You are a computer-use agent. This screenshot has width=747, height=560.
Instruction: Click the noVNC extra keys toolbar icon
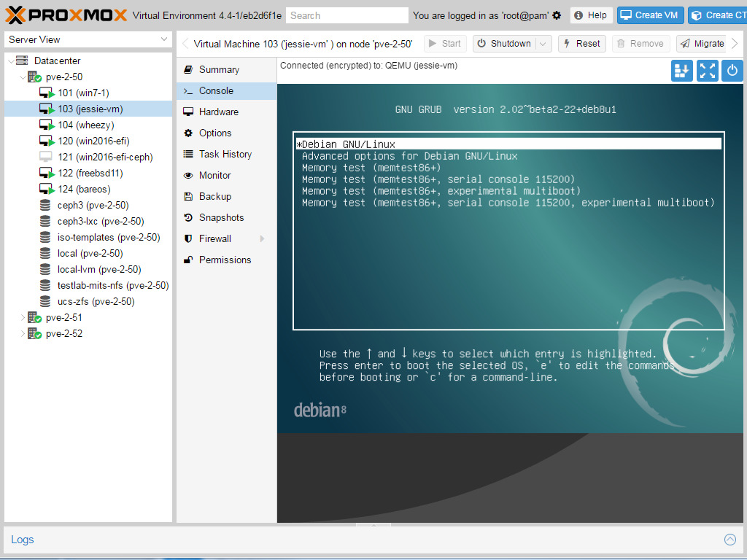point(682,71)
